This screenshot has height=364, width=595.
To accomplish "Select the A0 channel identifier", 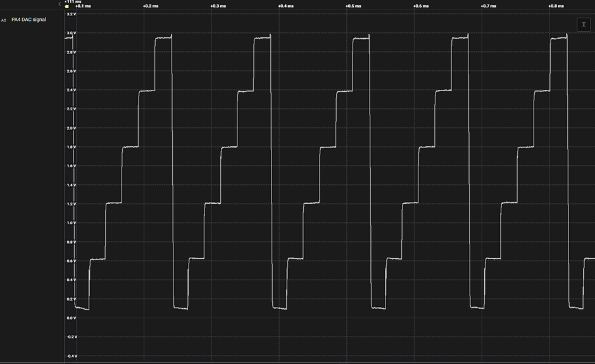I will click(x=4, y=20).
